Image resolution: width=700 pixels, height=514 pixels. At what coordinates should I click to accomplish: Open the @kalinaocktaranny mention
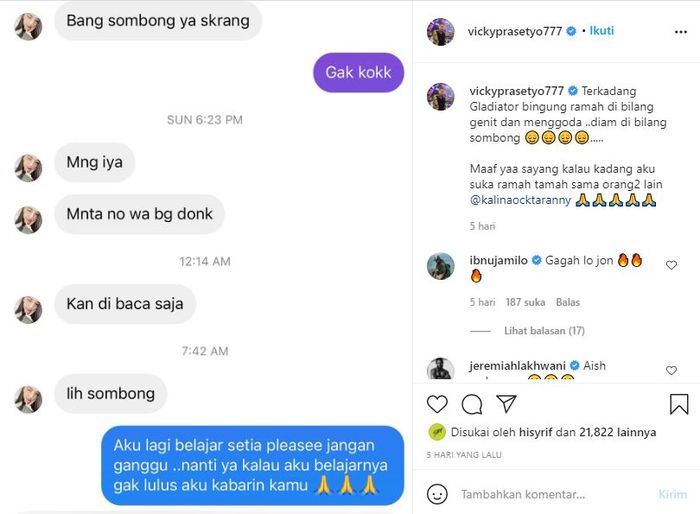tap(520, 200)
